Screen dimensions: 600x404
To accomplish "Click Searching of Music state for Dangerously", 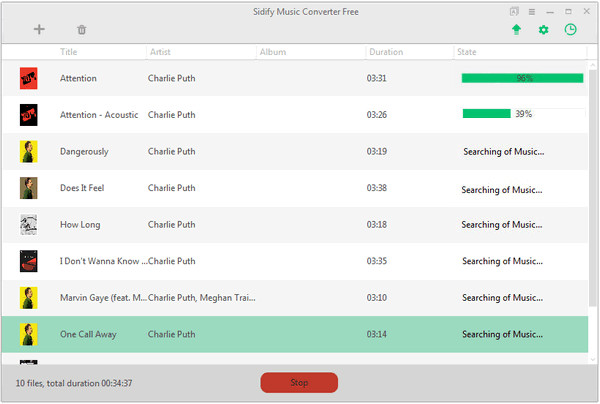I will [x=504, y=152].
